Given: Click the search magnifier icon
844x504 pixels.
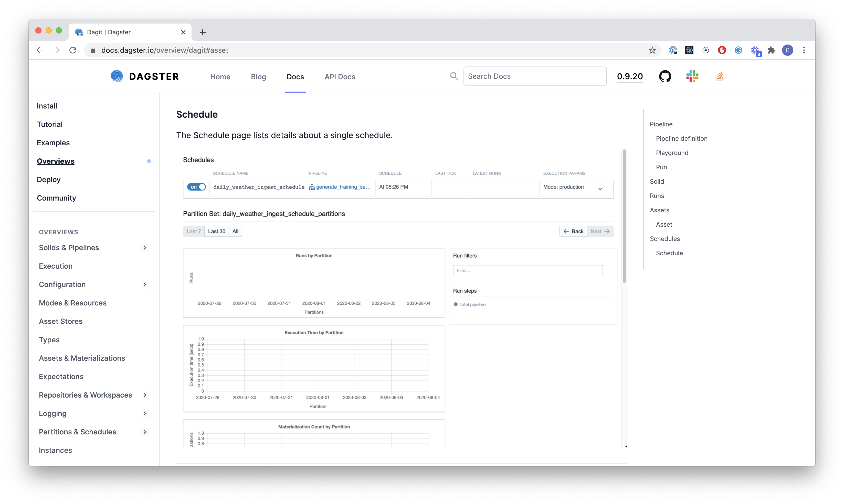Looking at the screenshot, I should click(454, 76).
